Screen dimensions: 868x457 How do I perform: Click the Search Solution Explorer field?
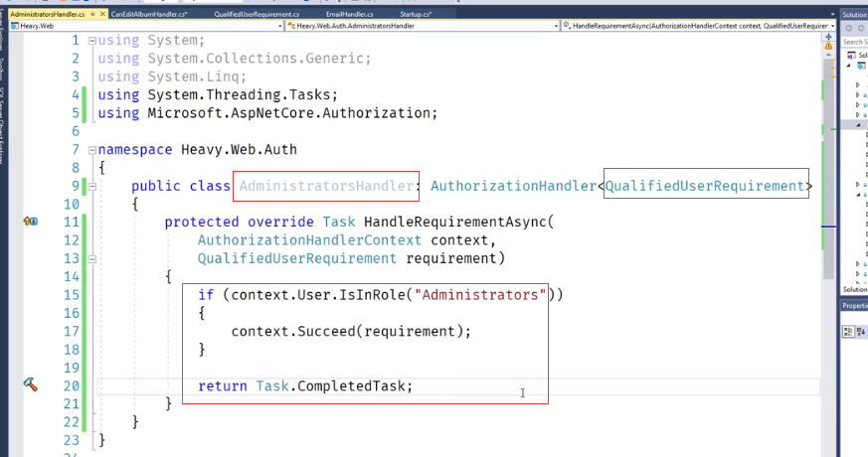coord(854,42)
